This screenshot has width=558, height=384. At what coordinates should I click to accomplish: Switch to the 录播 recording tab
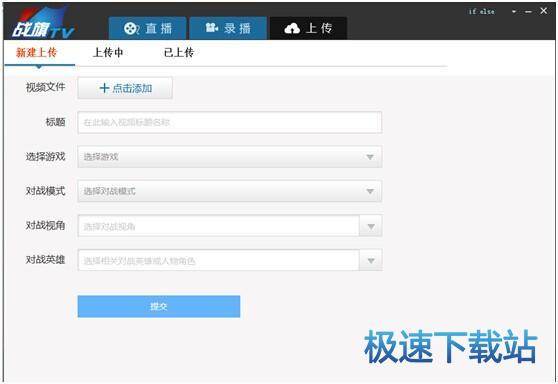pos(228,28)
